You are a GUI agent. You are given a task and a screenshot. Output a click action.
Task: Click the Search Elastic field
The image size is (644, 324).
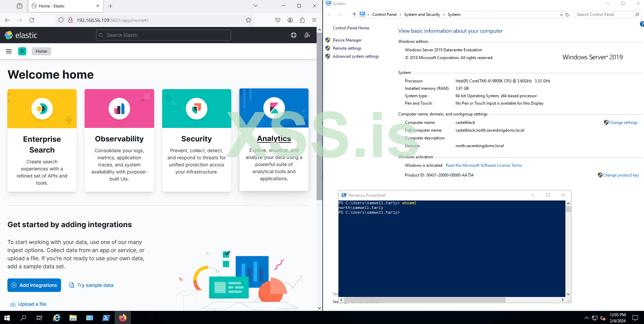(x=164, y=35)
